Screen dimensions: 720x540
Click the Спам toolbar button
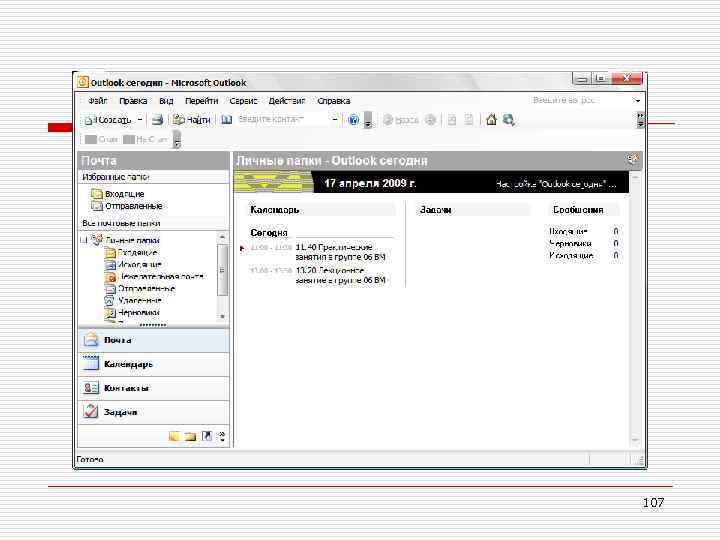(102, 139)
